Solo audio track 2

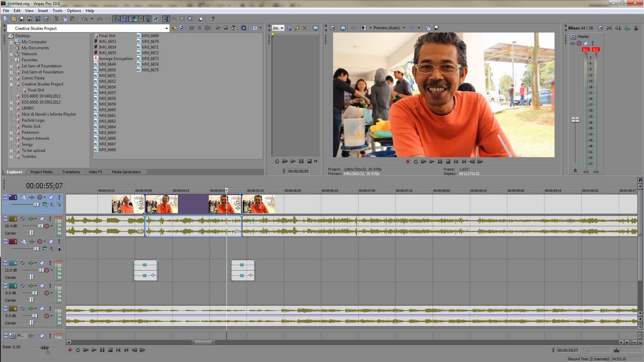[50, 219]
